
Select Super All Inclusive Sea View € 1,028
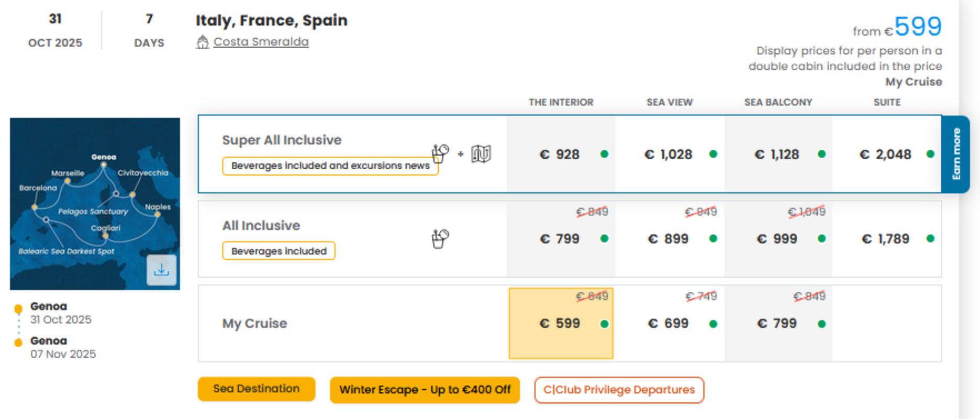(670, 154)
